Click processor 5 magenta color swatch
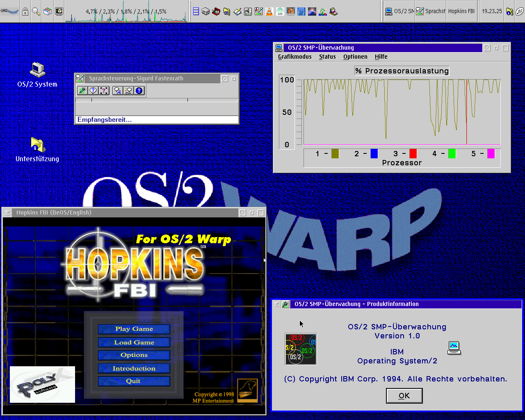Image resolution: width=525 pixels, height=420 pixels. pyautogui.click(x=491, y=154)
